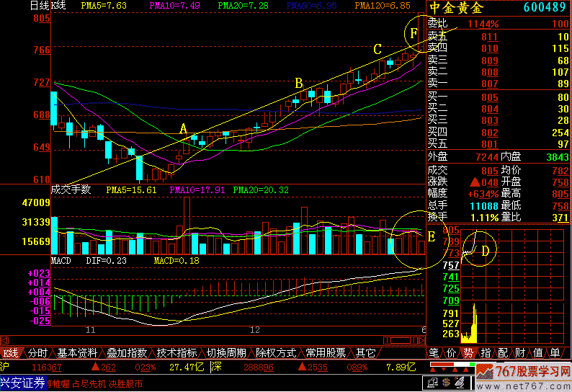Open the 叠加指数 tab

click(126, 353)
